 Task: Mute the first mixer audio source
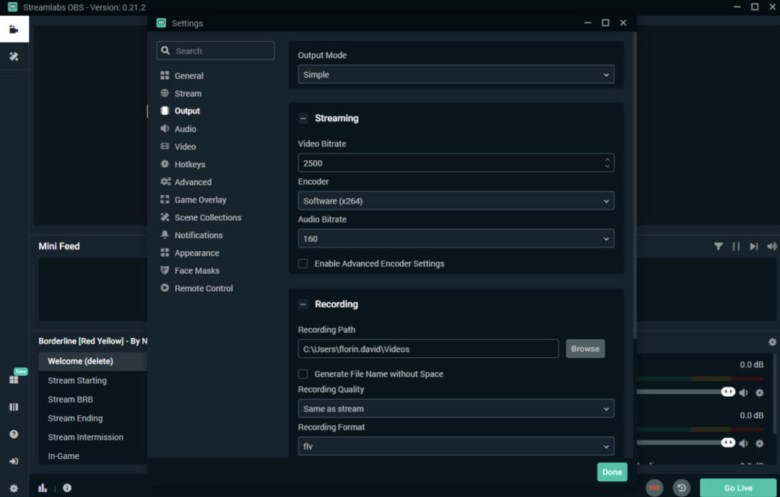point(743,393)
